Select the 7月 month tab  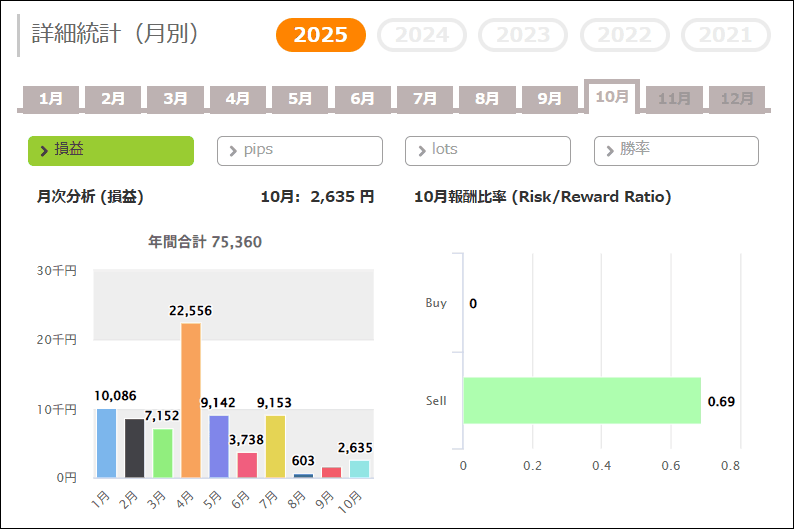pos(425,99)
